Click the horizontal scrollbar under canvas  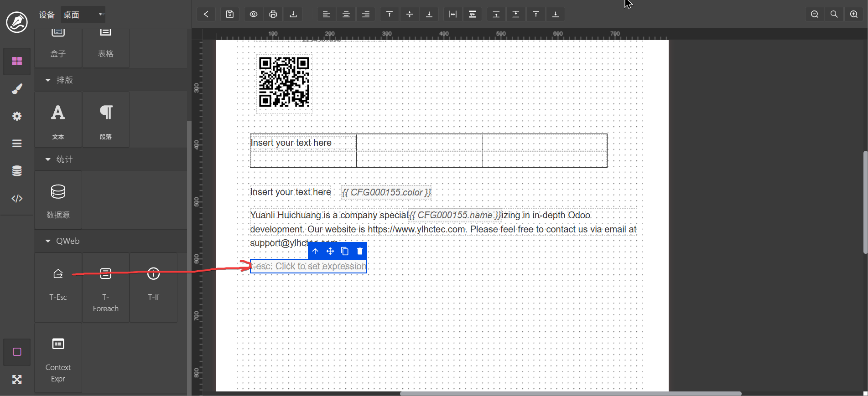click(570, 393)
